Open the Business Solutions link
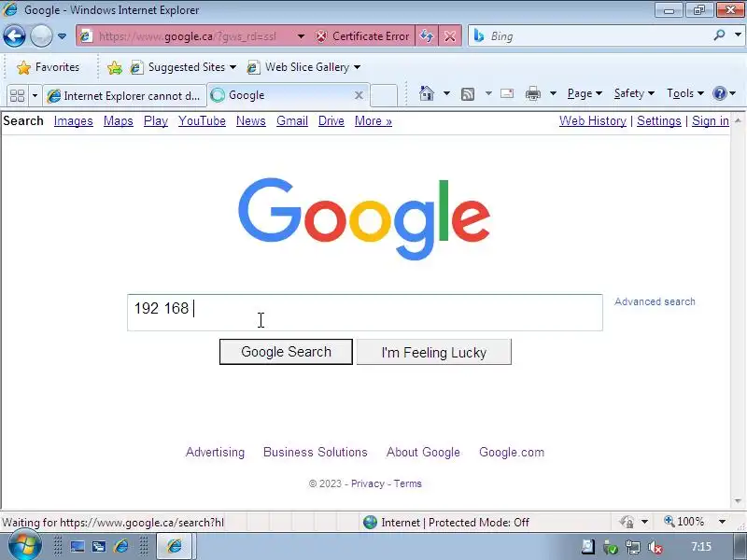The height and width of the screenshot is (560, 747). click(x=316, y=452)
